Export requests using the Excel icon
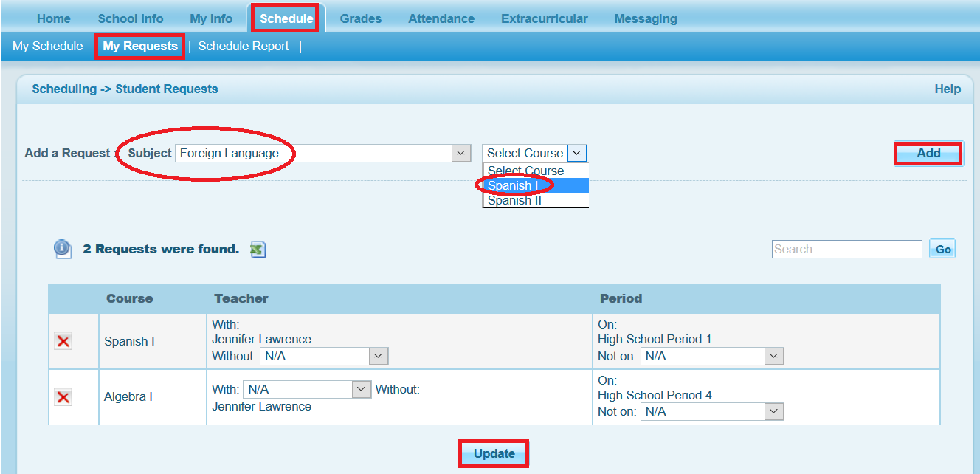This screenshot has width=980, height=474. point(257,249)
